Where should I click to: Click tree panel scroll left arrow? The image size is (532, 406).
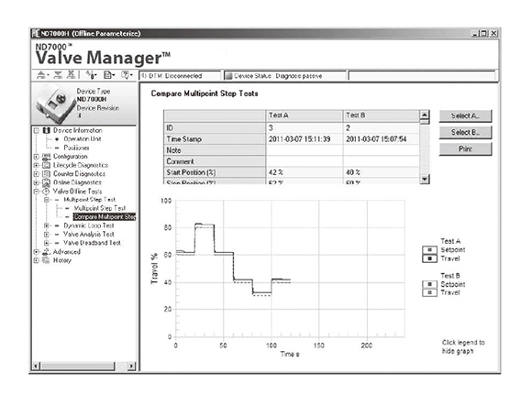(x=36, y=366)
